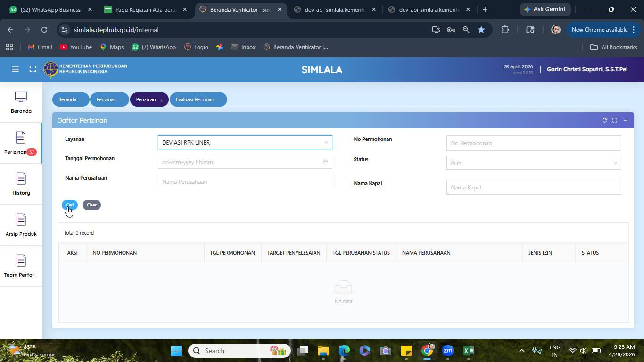Open Beranda from the sidebar
644x362 pixels.
[21, 102]
